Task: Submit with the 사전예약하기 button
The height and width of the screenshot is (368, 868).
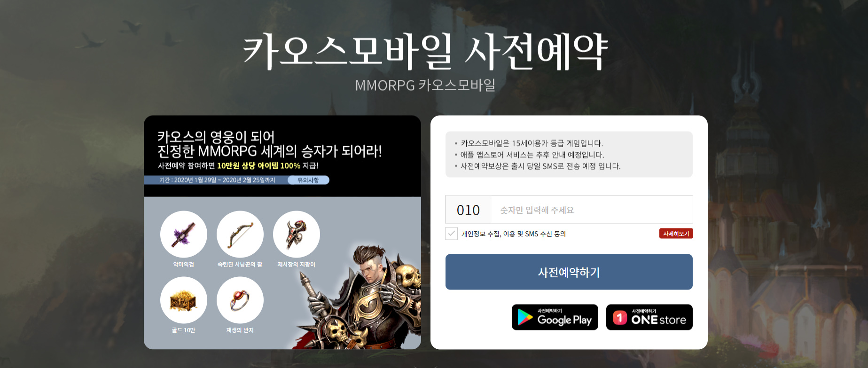Action: click(569, 272)
